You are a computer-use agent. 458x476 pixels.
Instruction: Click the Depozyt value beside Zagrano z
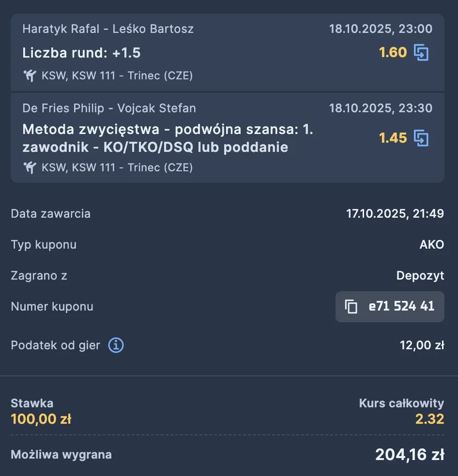420,276
